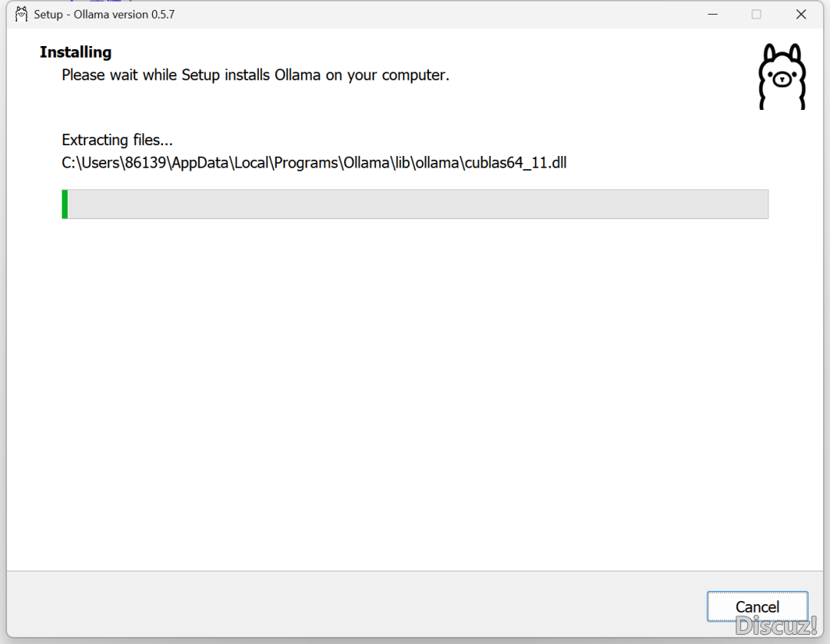
Task: Minimize the Ollama Setup window
Action: [x=712, y=15]
